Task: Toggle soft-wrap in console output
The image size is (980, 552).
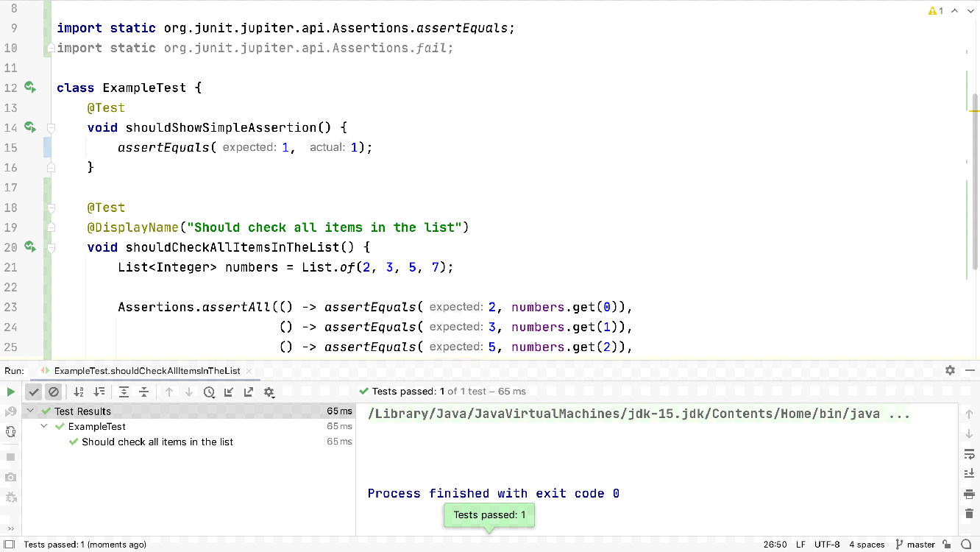Action: 969,454
